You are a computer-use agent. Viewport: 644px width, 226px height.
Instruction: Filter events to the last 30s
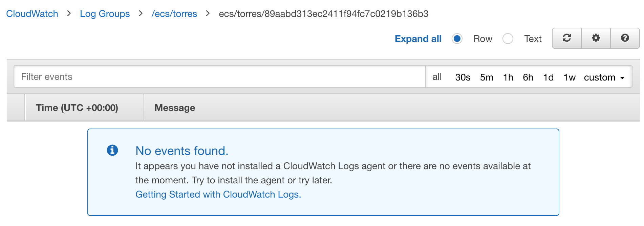click(463, 77)
